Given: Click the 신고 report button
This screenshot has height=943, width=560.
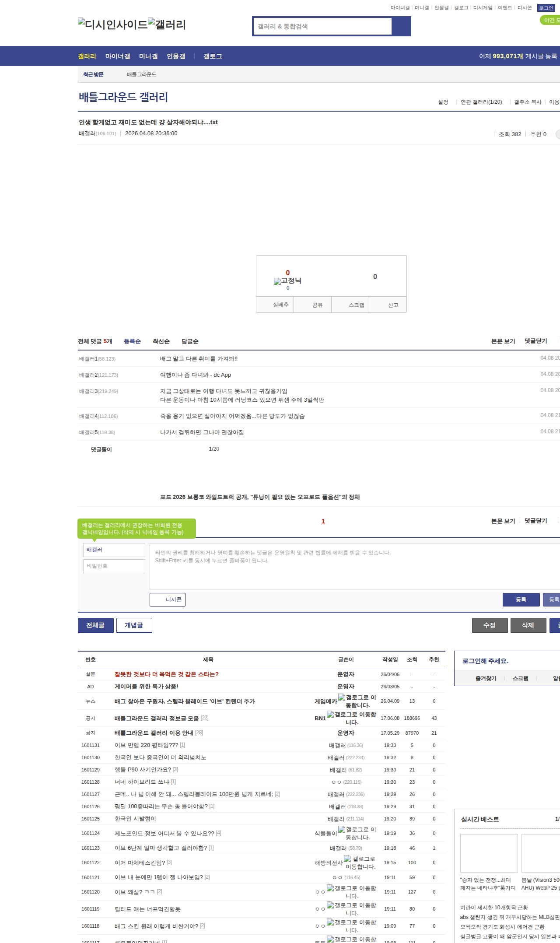Looking at the screenshot, I should click(388, 305).
